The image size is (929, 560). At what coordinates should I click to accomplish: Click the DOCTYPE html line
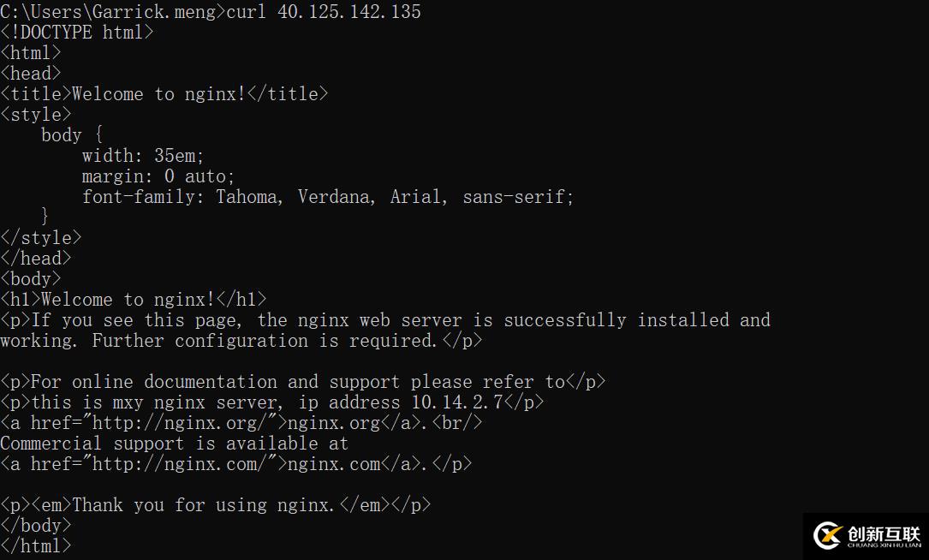point(77,32)
